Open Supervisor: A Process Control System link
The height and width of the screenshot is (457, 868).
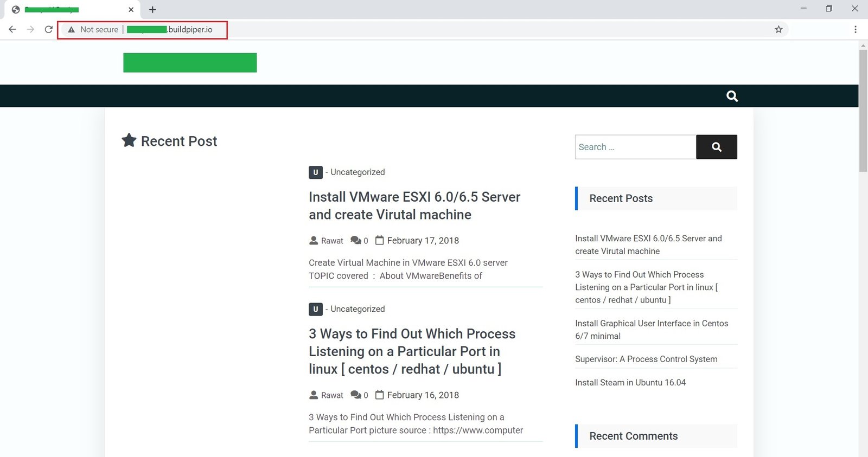(x=646, y=359)
